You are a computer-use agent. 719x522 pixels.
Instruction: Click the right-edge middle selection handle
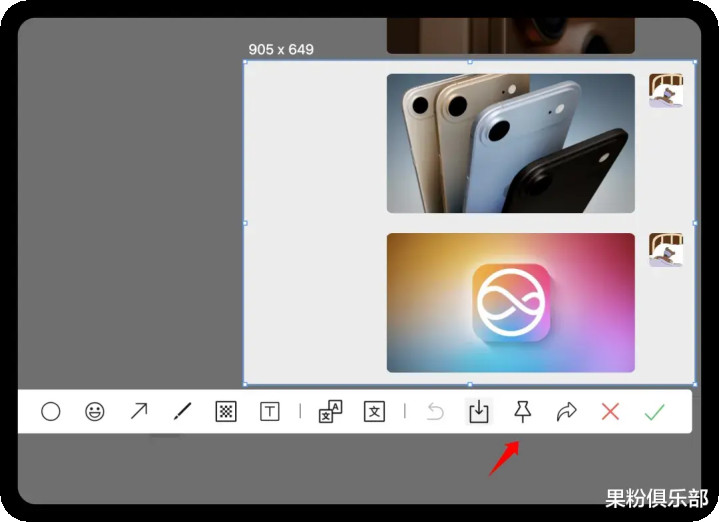coord(695,223)
